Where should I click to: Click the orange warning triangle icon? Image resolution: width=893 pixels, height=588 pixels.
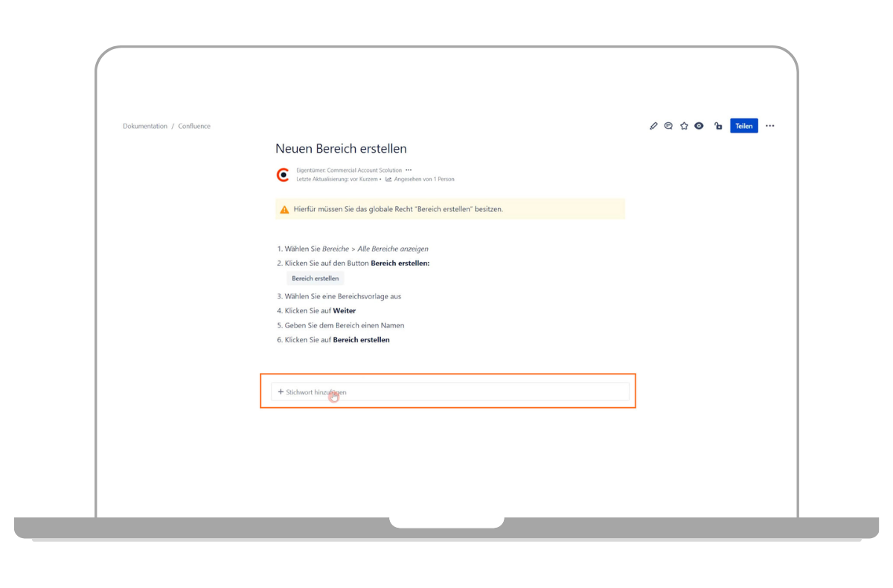(284, 210)
